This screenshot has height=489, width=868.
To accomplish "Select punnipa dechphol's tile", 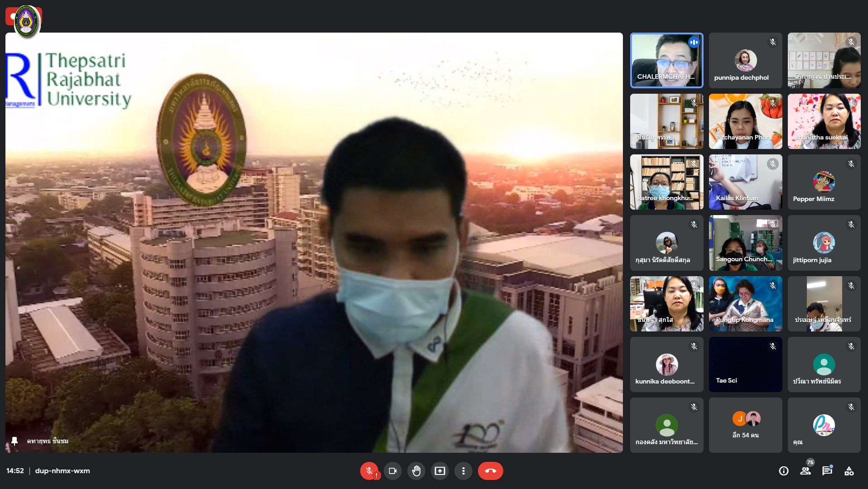I will (x=745, y=60).
